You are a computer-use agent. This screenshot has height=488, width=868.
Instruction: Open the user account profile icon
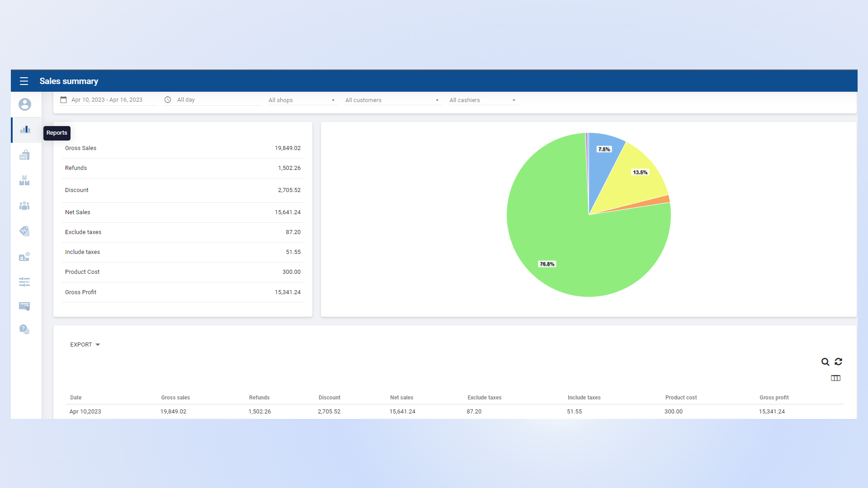pyautogui.click(x=25, y=104)
